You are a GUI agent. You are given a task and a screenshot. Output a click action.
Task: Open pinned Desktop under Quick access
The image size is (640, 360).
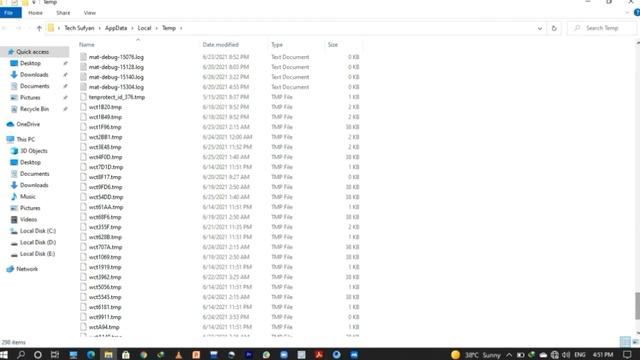[30, 63]
